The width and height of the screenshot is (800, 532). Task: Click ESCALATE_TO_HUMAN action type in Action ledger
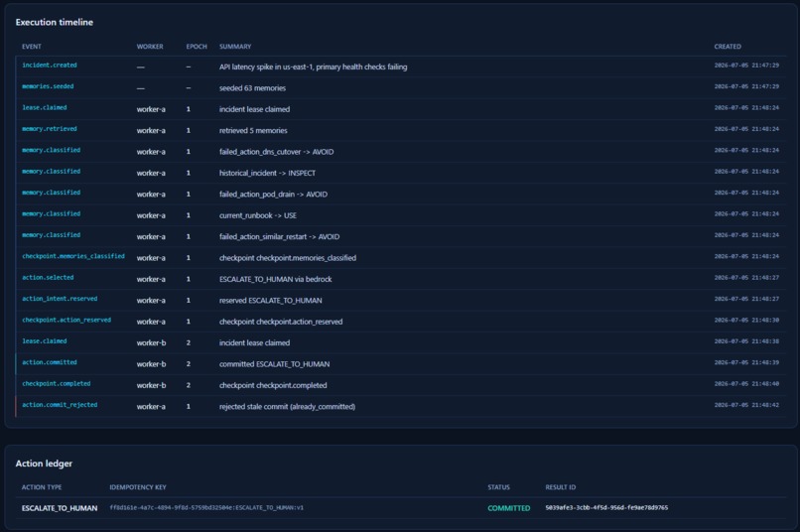[60, 508]
